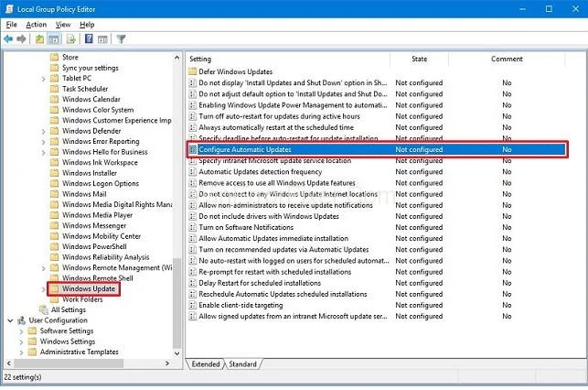Select the Sync your settings folder
Viewport: 588px width, 390px height.
tap(90, 68)
